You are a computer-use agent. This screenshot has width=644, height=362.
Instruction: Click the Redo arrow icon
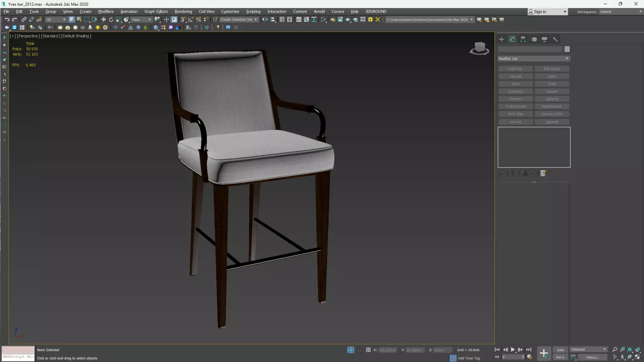pyautogui.click(x=14, y=19)
